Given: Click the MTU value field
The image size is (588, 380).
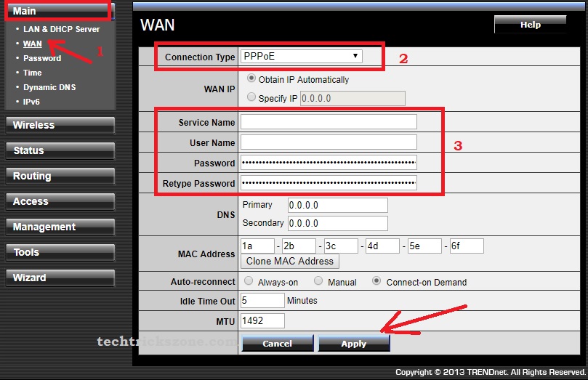Looking at the screenshot, I should pyautogui.click(x=262, y=320).
